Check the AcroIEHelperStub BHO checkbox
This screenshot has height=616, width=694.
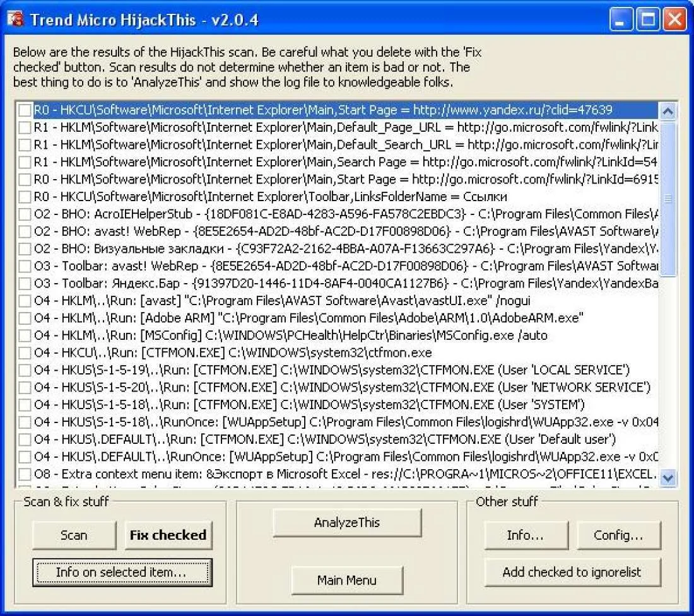25,214
